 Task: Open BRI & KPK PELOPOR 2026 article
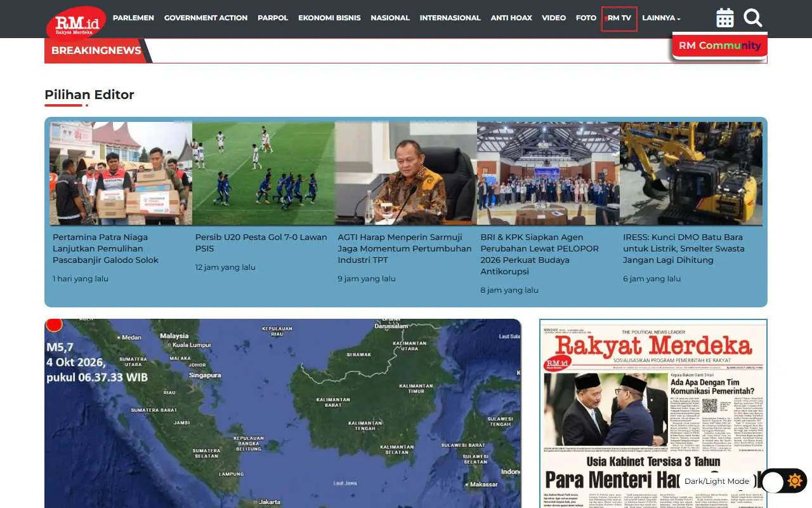coord(540,254)
